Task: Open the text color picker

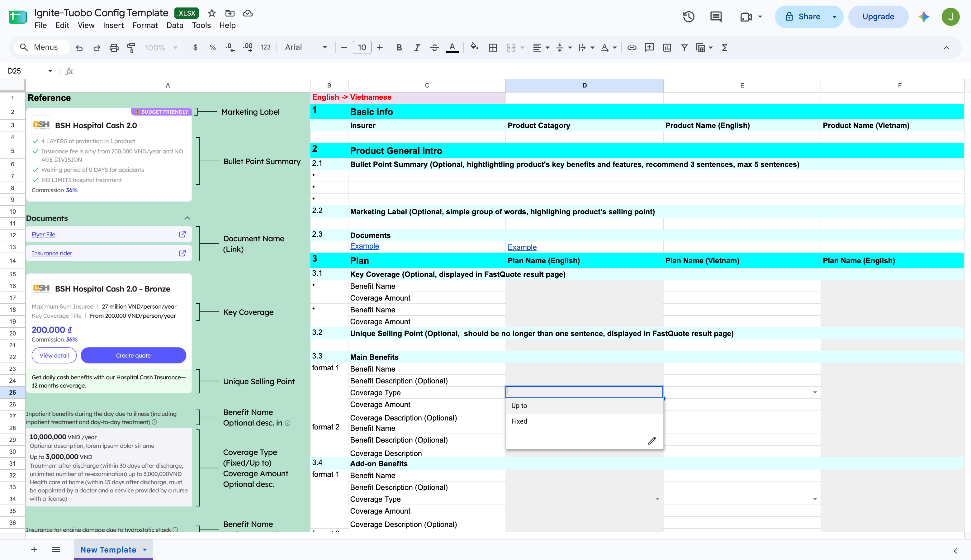Action: (452, 48)
